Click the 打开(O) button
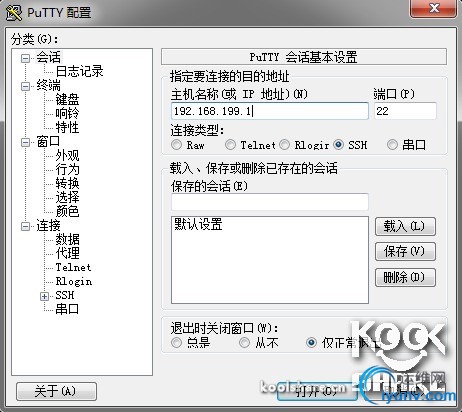The height and width of the screenshot is (412, 462). click(x=317, y=391)
